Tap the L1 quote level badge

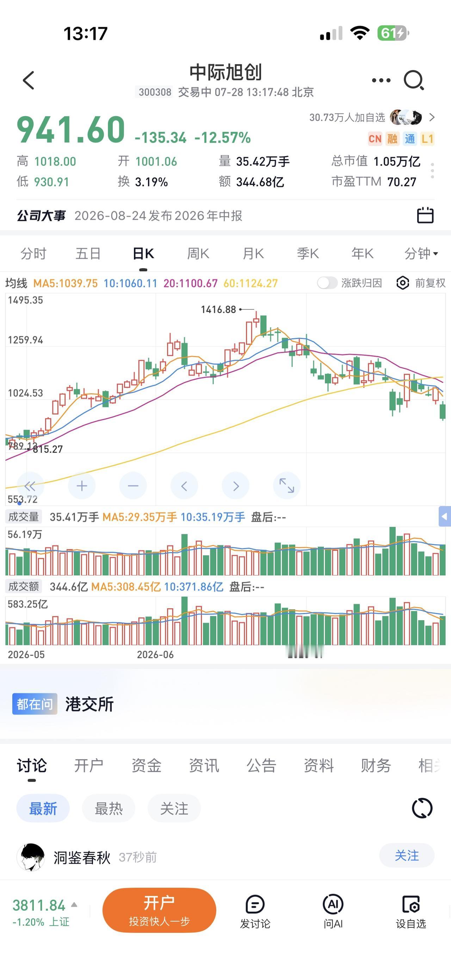pos(427,139)
